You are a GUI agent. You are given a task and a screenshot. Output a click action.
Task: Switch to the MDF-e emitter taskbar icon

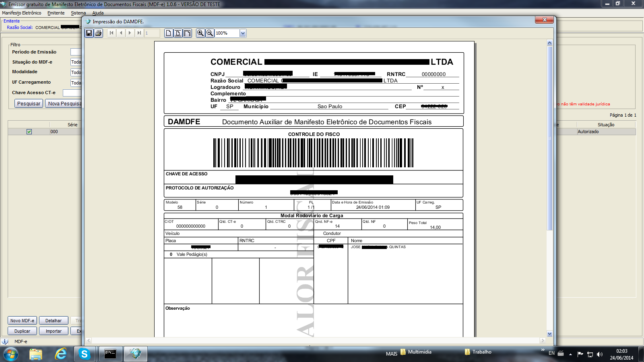point(135,354)
